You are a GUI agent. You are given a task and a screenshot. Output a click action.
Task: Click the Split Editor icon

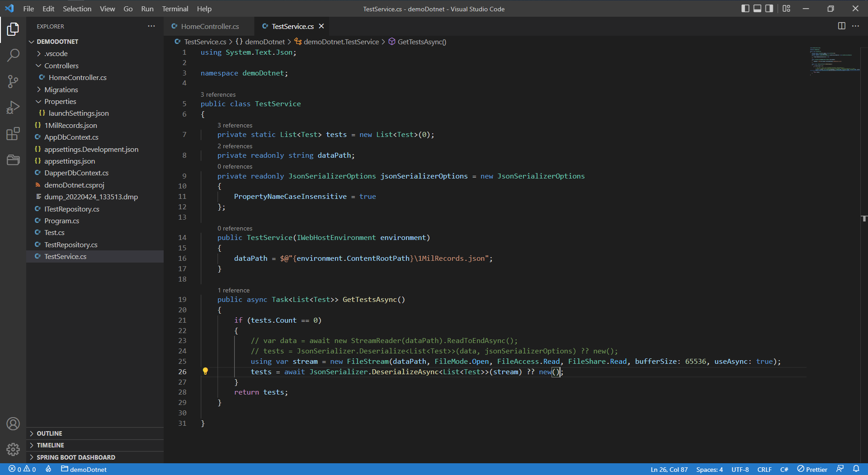pyautogui.click(x=841, y=26)
